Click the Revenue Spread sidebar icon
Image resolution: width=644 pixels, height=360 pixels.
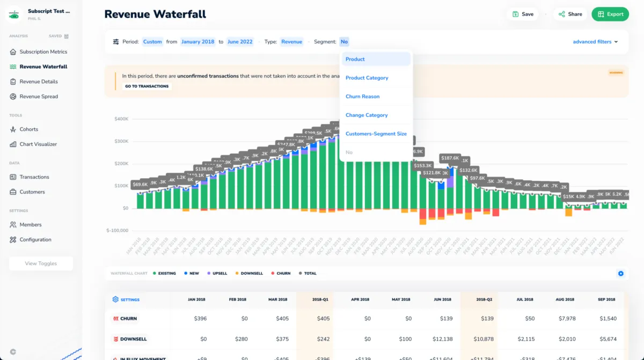pos(13,97)
